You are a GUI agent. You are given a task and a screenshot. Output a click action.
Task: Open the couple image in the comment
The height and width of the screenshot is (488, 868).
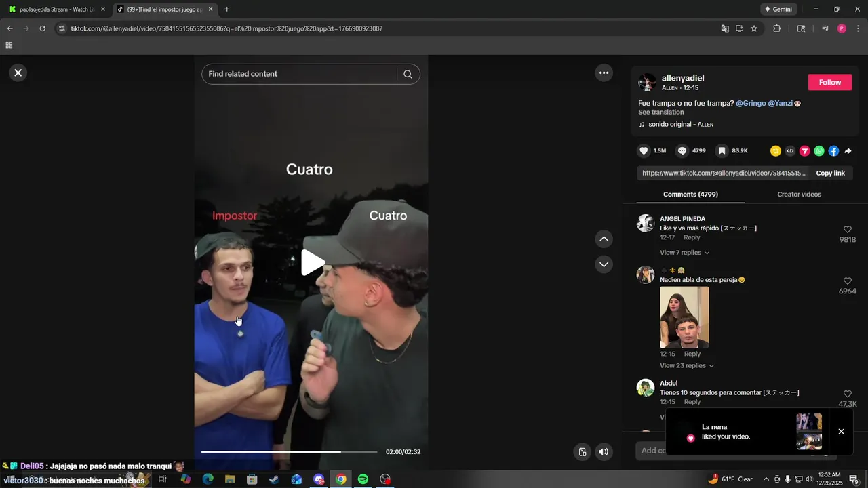point(684,317)
